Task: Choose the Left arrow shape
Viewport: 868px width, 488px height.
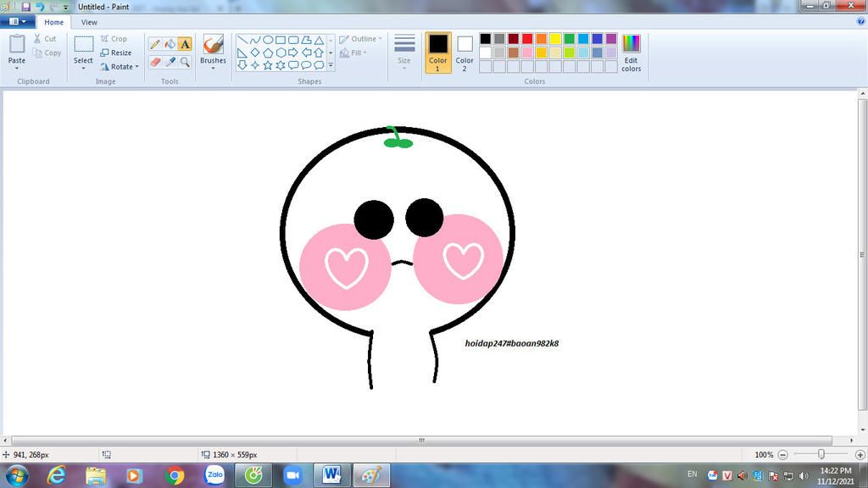Action: pyautogui.click(x=306, y=53)
